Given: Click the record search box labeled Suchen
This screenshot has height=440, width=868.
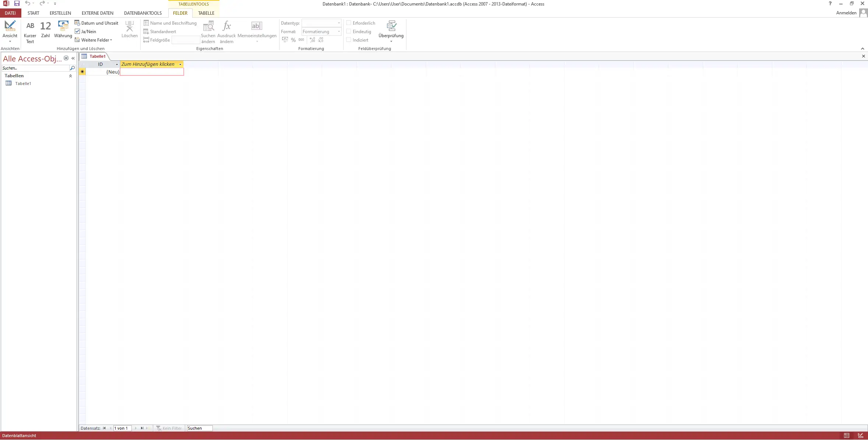Looking at the screenshot, I should (199, 428).
